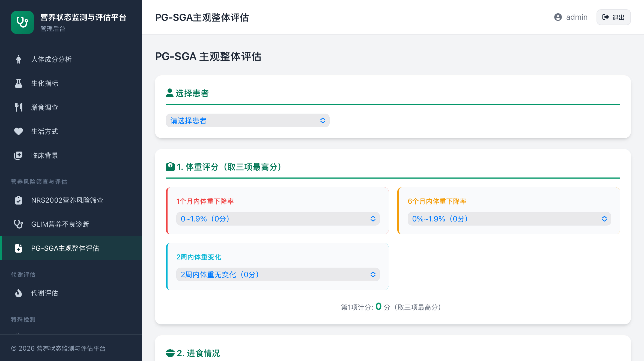Click the file plus icon beside PG-SGA主观整体评估

point(19,248)
